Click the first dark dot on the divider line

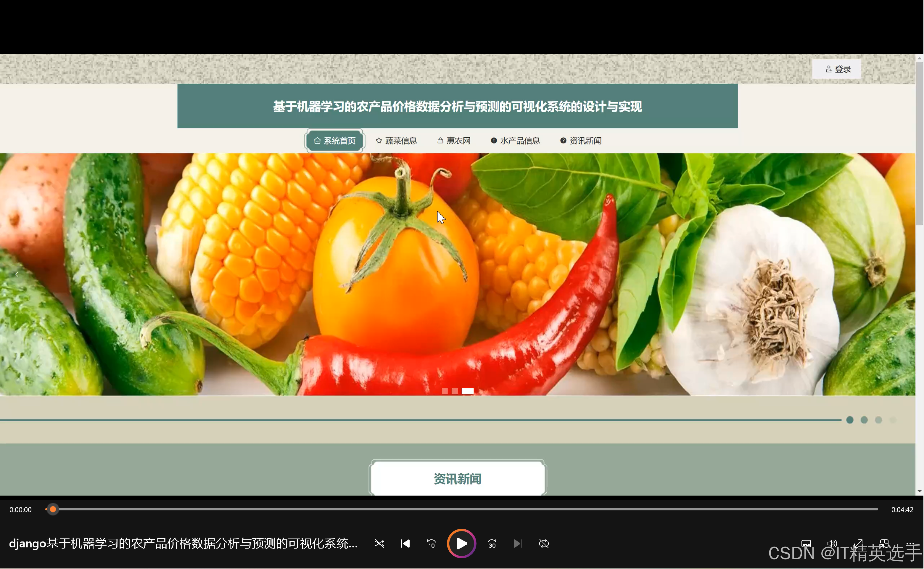pos(849,420)
